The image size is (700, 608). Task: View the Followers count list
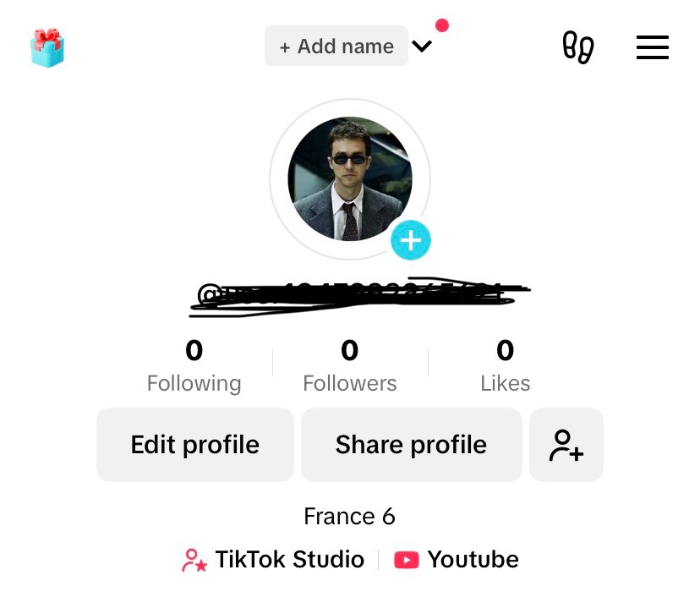349,366
